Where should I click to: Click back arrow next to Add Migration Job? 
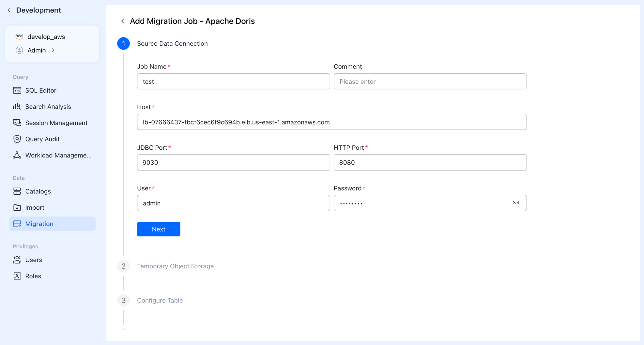point(123,21)
